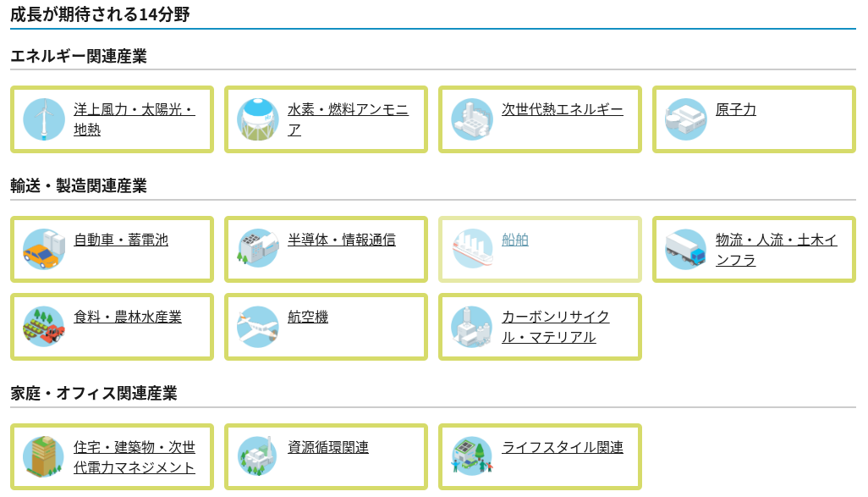The height and width of the screenshot is (497, 868).
Task: Click the semiconductor factory icon
Action: click(x=257, y=249)
